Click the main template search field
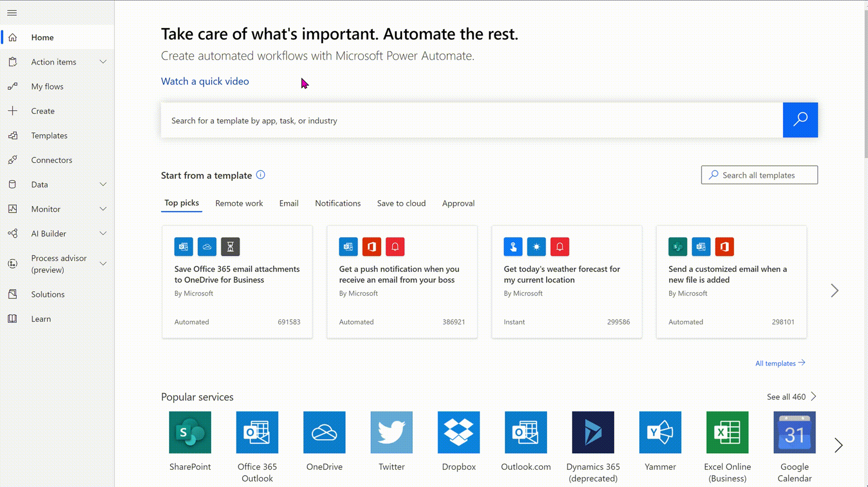 point(472,120)
